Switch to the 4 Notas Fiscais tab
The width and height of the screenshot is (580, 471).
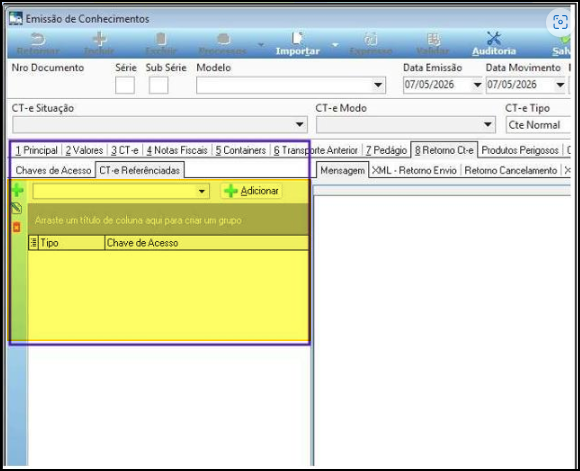point(177,150)
